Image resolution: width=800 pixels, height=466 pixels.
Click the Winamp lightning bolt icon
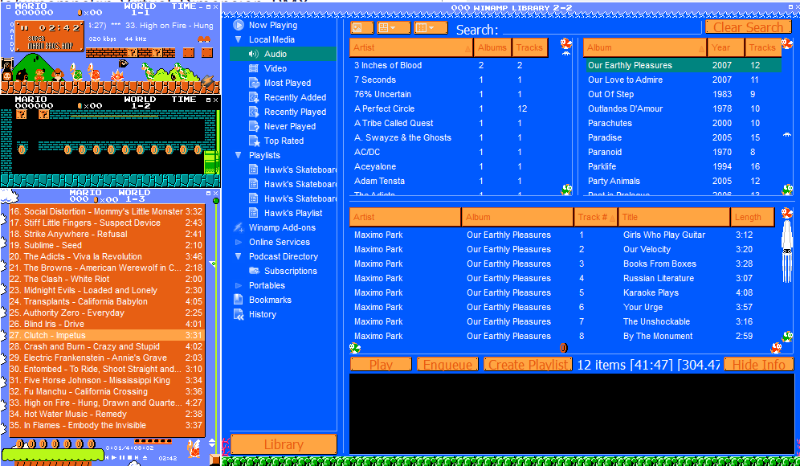pyautogui.click(x=208, y=81)
